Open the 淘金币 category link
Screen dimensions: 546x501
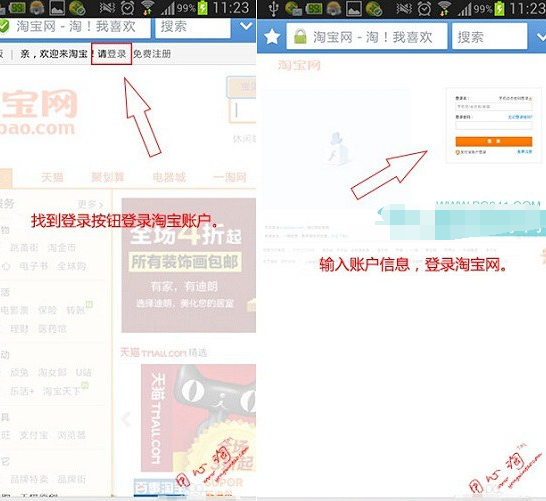(x=62, y=248)
